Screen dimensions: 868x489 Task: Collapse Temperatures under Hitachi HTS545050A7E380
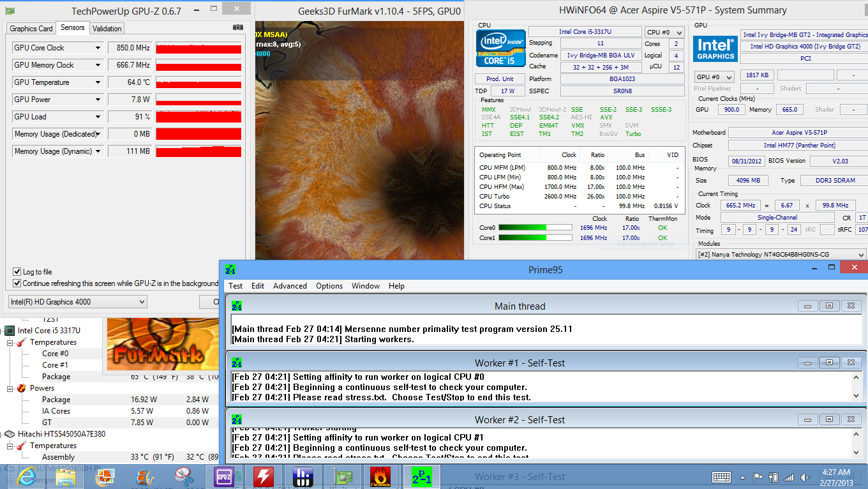tap(10, 446)
